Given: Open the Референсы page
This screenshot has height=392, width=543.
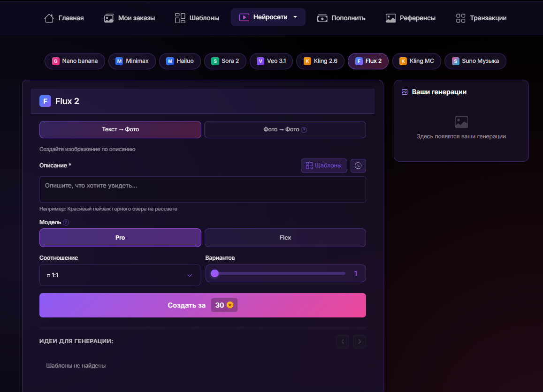Looking at the screenshot, I should (x=410, y=18).
